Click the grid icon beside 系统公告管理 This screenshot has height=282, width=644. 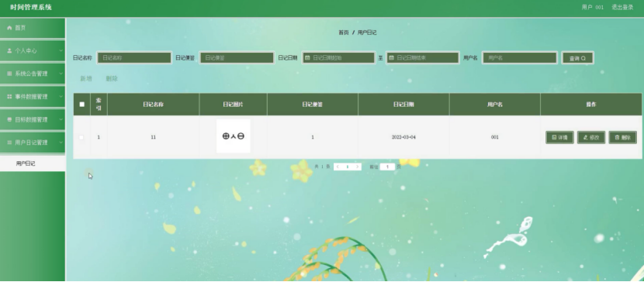click(x=9, y=74)
